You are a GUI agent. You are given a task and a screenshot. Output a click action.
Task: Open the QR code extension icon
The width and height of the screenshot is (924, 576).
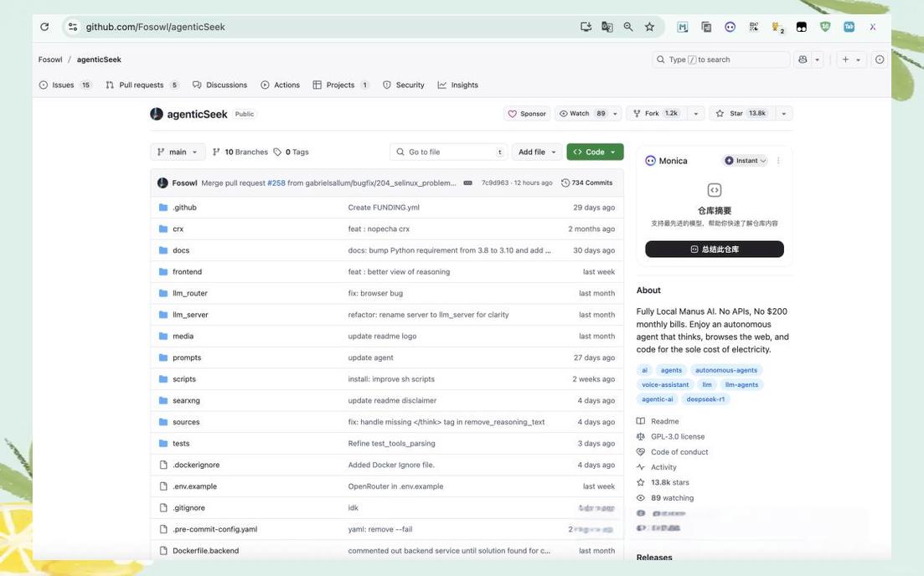coord(754,27)
